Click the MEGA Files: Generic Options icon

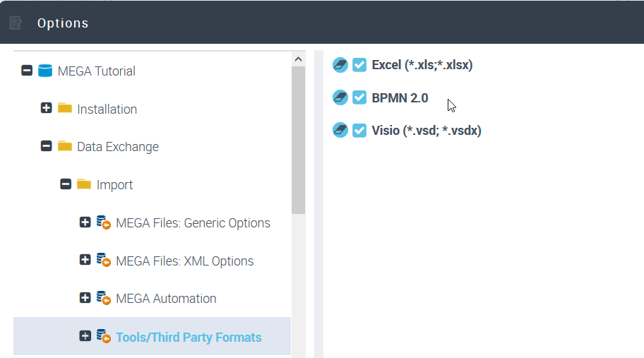click(x=104, y=222)
